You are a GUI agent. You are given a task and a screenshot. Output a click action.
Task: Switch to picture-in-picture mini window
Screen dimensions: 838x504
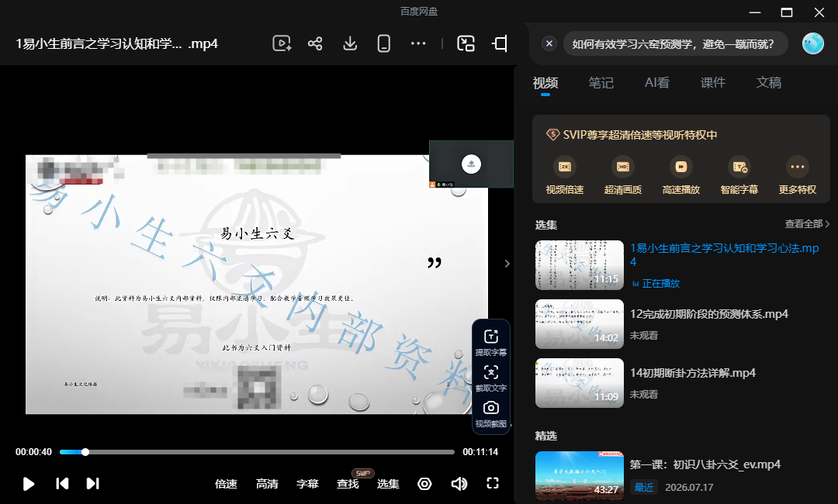pos(466,43)
